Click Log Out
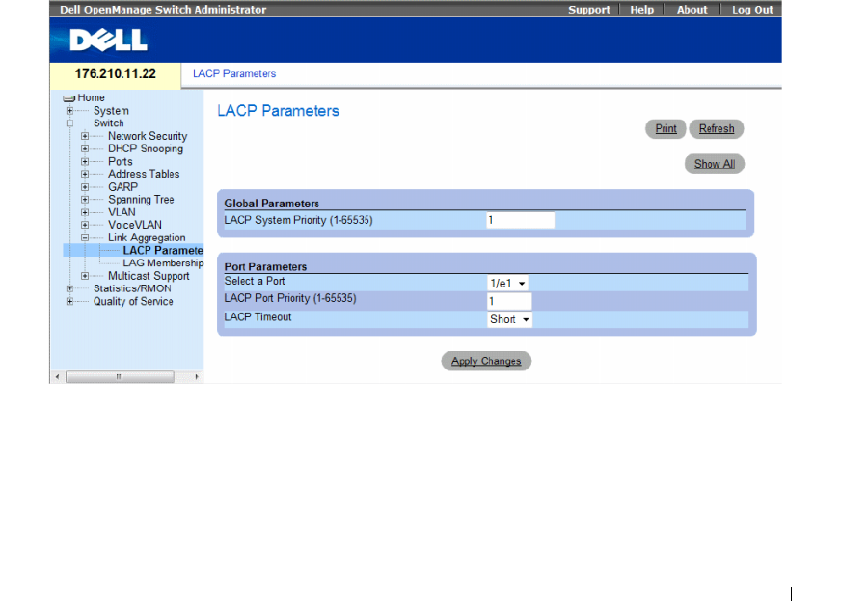Screen dimensions: 868x601 [752, 10]
